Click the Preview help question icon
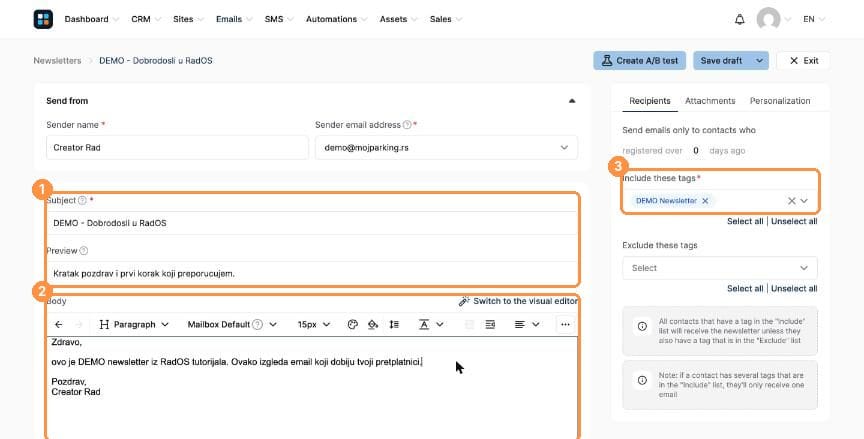 coord(84,251)
